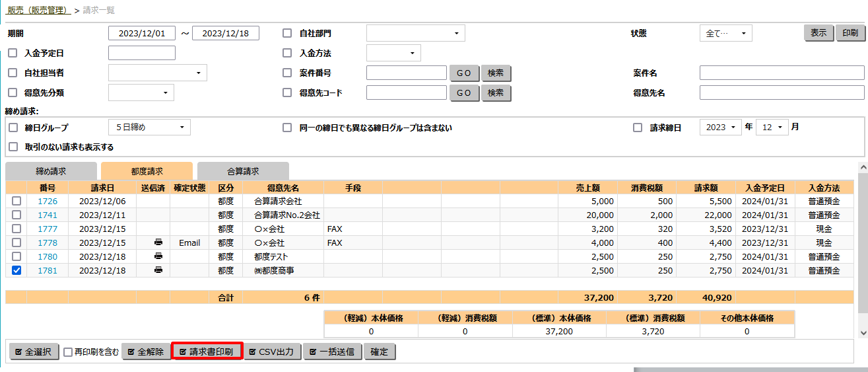The height and width of the screenshot is (372, 868).
Task: Open the 自社部門 department dropdown
Action: tap(415, 34)
